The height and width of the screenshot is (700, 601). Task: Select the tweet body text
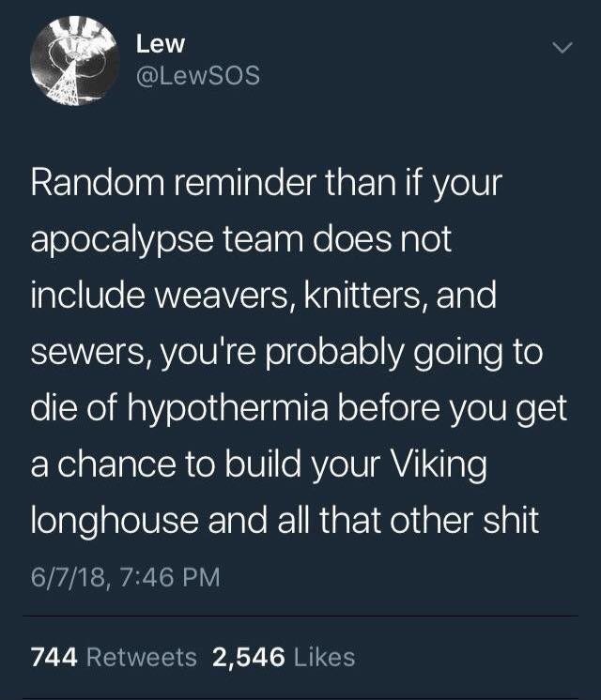[x=299, y=352]
